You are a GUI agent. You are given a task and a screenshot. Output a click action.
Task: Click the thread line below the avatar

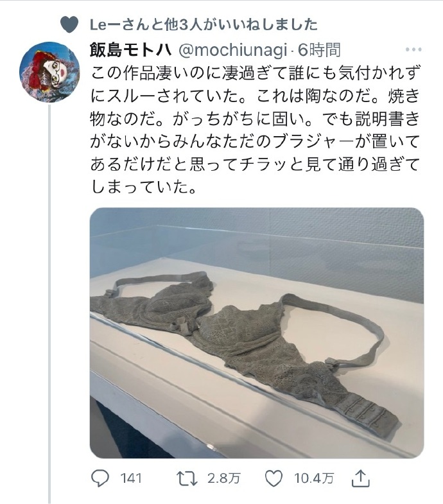pos(49,304)
